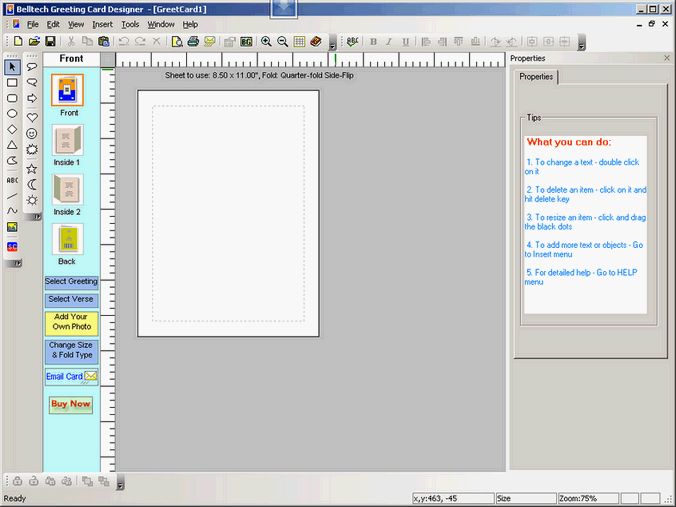Click the Buy Now button
Screen dimensions: 676x507
(x=71, y=404)
